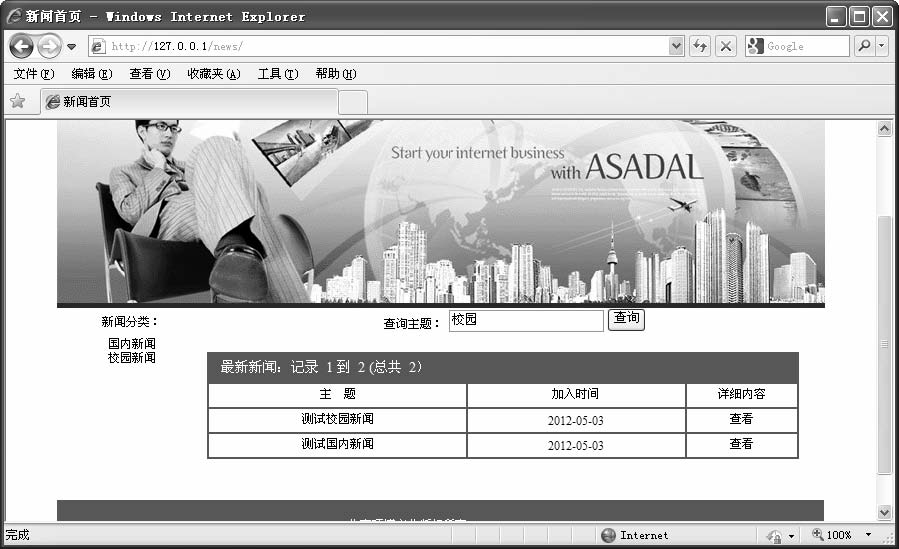Click date cell of 测试国内新闻 row
Image resolution: width=899 pixels, height=549 pixels.
click(576, 445)
